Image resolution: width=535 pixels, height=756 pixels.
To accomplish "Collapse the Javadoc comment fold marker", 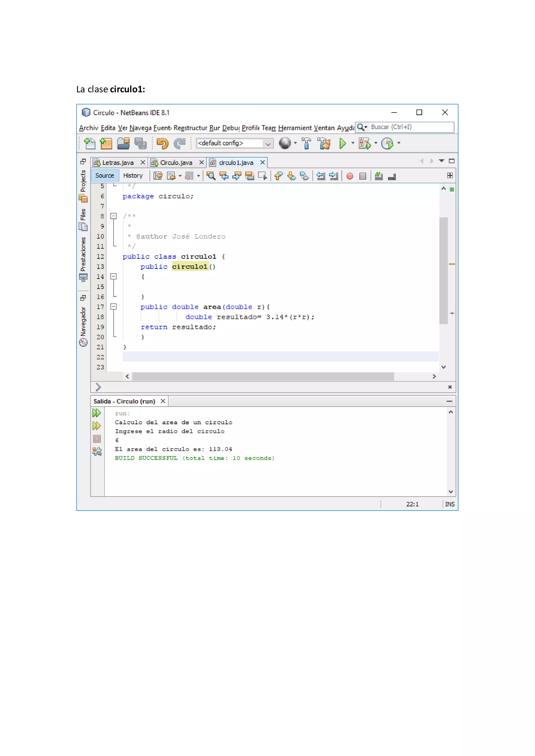I will (113, 216).
